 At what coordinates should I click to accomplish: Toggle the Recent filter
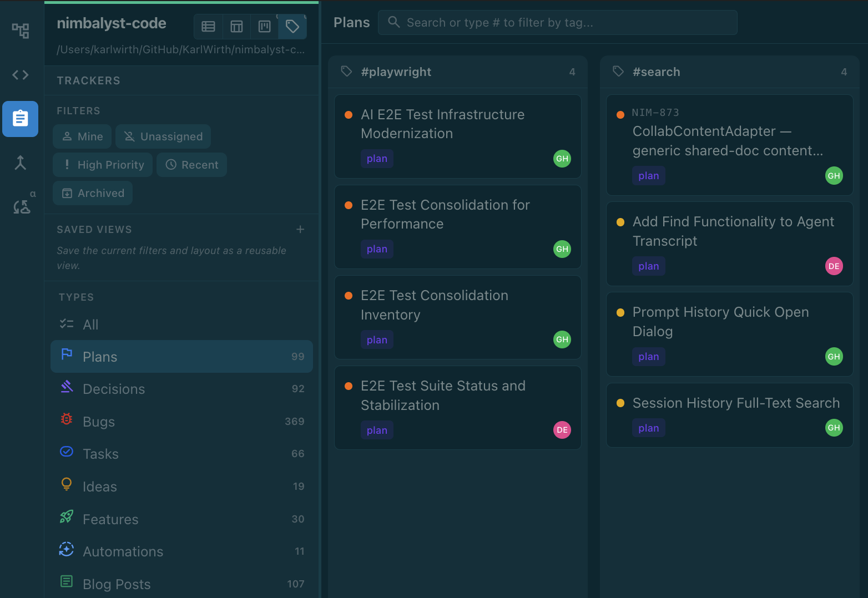click(191, 165)
